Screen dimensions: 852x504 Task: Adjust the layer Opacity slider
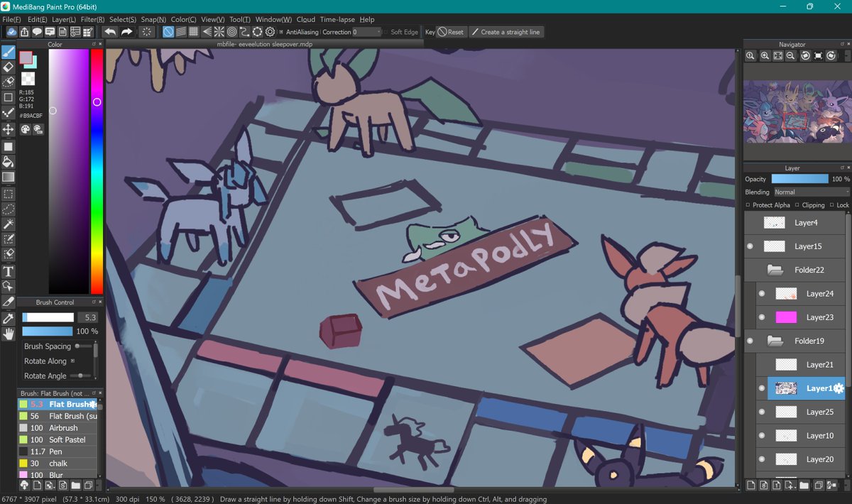pos(799,179)
